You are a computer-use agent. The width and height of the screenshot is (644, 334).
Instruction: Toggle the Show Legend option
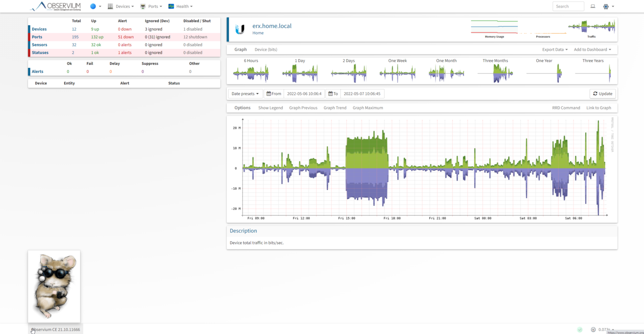tap(270, 108)
